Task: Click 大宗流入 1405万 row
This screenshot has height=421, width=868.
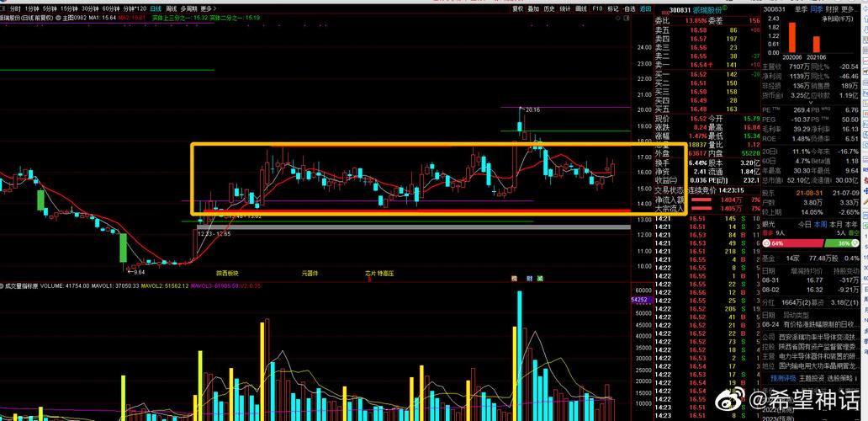Action: (707, 208)
